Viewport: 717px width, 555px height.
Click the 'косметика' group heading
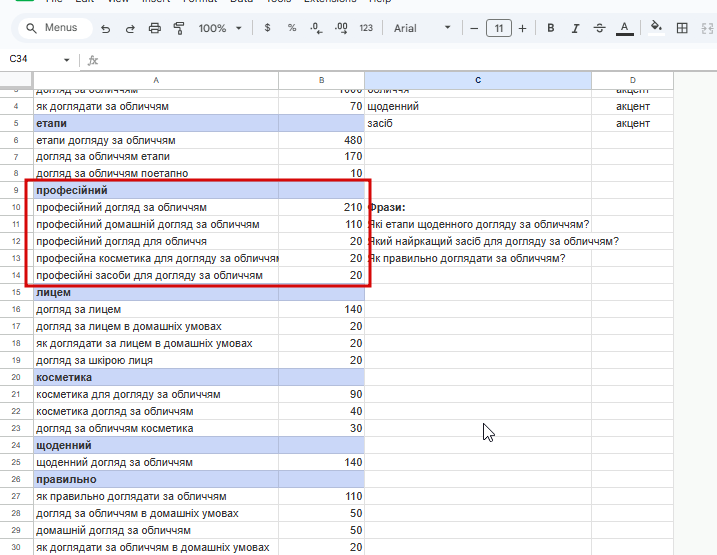[x=156, y=377]
